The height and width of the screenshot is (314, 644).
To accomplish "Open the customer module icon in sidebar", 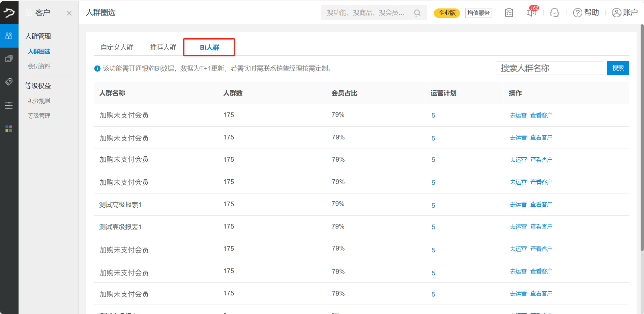I will (x=9, y=36).
